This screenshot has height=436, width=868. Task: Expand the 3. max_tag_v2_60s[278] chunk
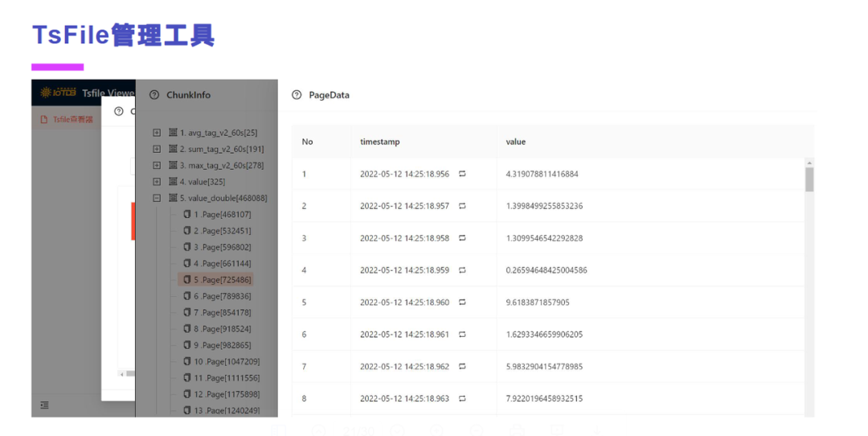pos(157,165)
